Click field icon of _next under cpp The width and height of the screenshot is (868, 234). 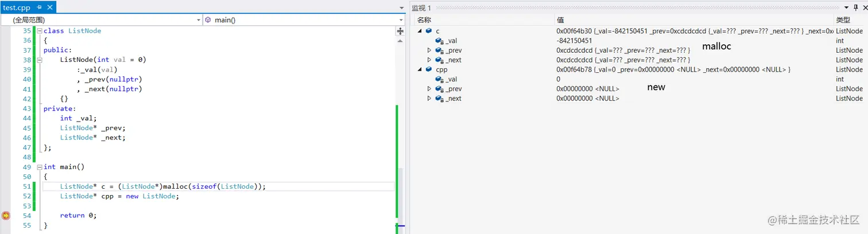click(439, 99)
